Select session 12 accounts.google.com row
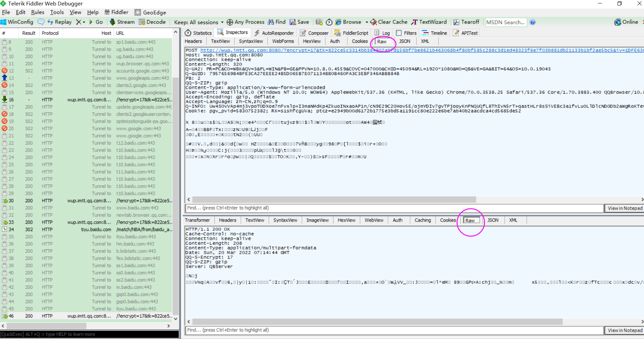This screenshot has width=644, height=339. 87,71
